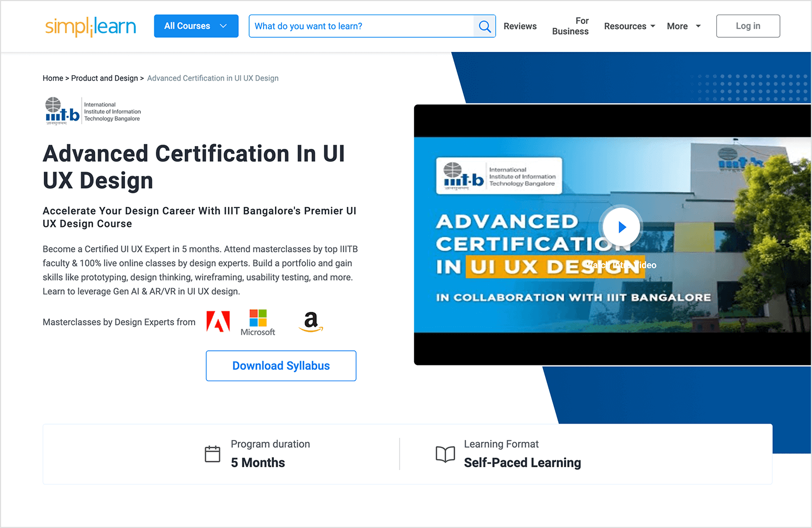Select 'Self-Paced Learning' text
812x528 pixels.
click(522, 462)
